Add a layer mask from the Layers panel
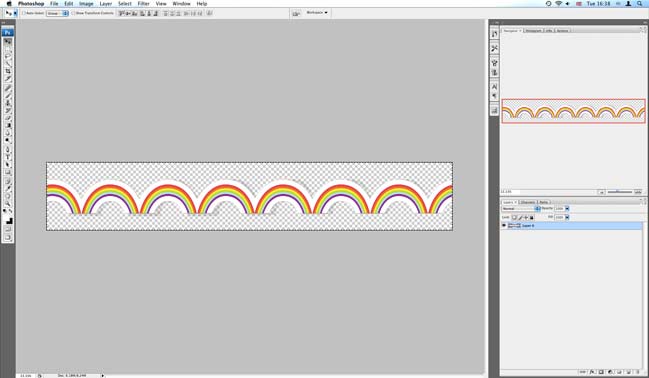The width and height of the screenshot is (649, 378). click(x=601, y=372)
